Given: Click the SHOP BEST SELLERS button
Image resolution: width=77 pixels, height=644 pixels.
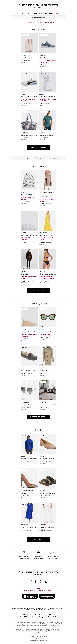Looking at the screenshot, I should coord(38,147).
